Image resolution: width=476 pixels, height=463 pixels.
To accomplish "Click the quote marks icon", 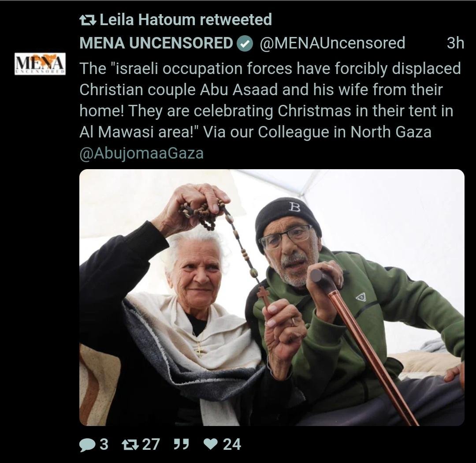I will pos(181,444).
